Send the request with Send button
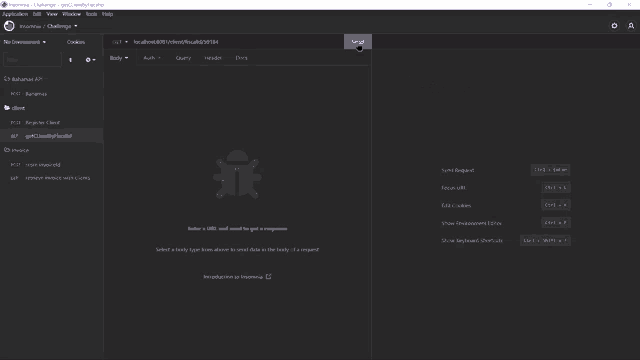640x360 pixels. (x=358, y=42)
